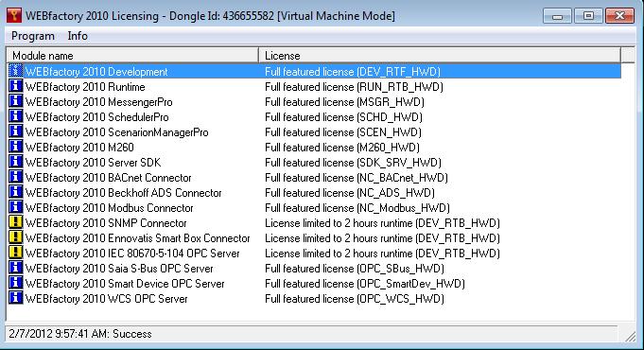Open the Program menu

point(33,36)
